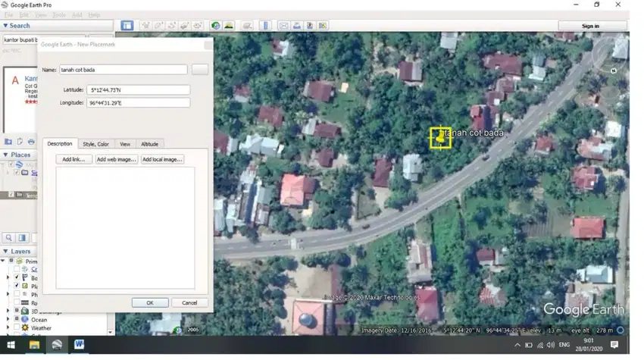Click the Record a Tour toolbar icon
The image size is (644, 360).
[x=198, y=26]
